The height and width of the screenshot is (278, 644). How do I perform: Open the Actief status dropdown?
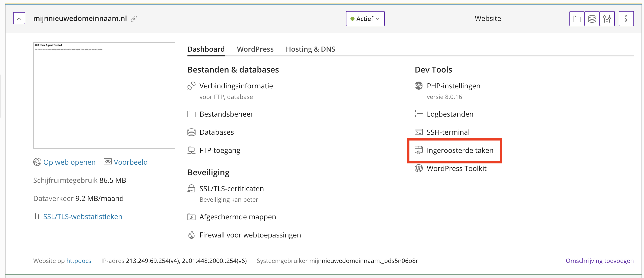(365, 19)
